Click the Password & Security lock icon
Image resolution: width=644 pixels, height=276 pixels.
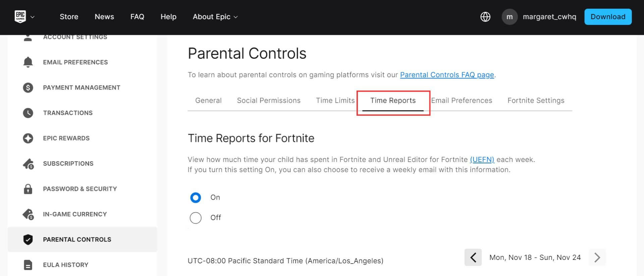(x=28, y=189)
